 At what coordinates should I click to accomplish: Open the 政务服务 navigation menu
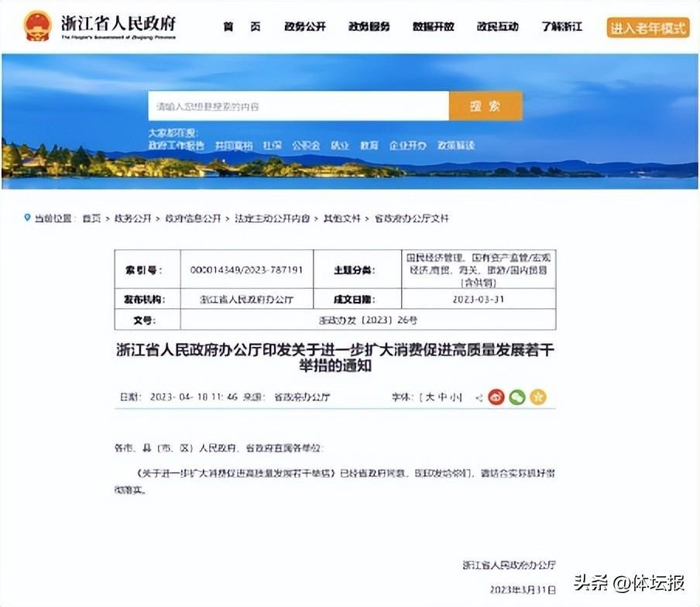(369, 26)
